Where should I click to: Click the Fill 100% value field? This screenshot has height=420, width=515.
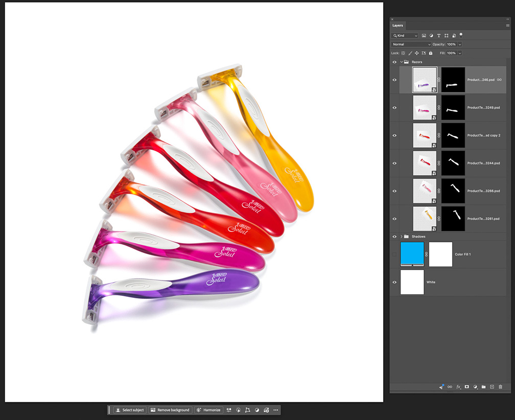click(452, 53)
